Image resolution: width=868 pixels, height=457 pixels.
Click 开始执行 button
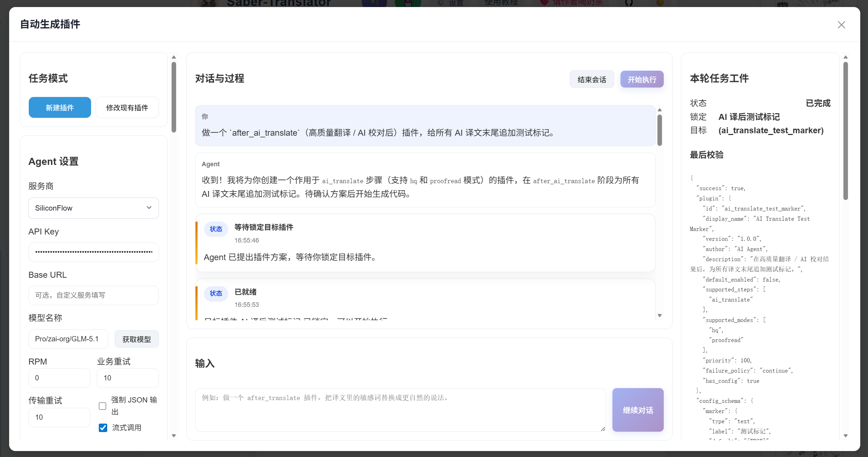(642, 79)
